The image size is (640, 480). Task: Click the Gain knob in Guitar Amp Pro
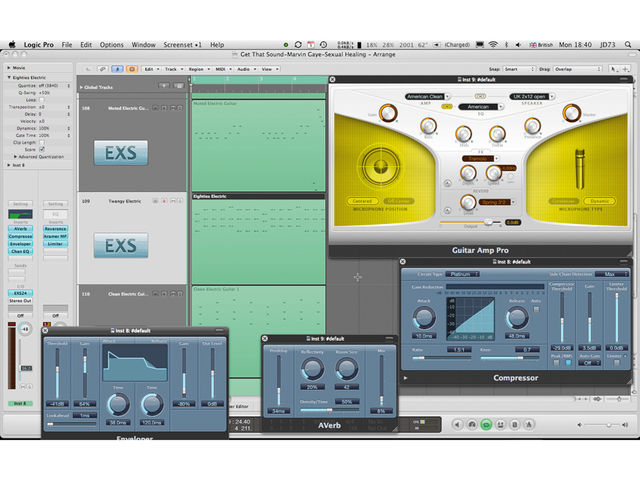click(x=388, y=113)
